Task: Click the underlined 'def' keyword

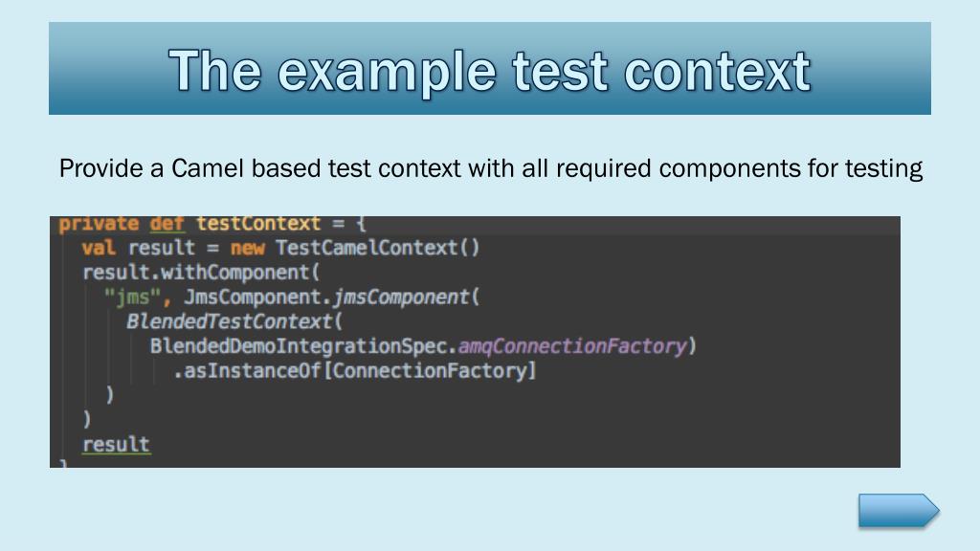Action: (167, 224)
